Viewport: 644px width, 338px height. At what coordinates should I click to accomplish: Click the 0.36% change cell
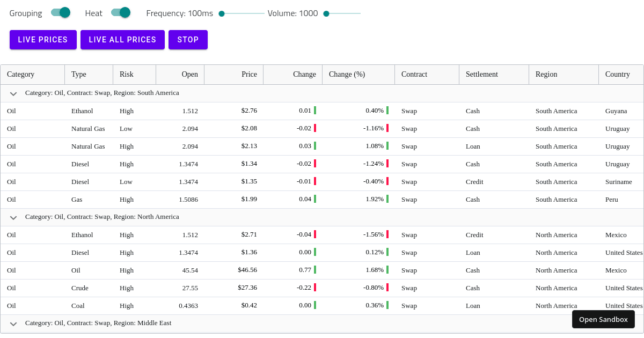[358, 306]
